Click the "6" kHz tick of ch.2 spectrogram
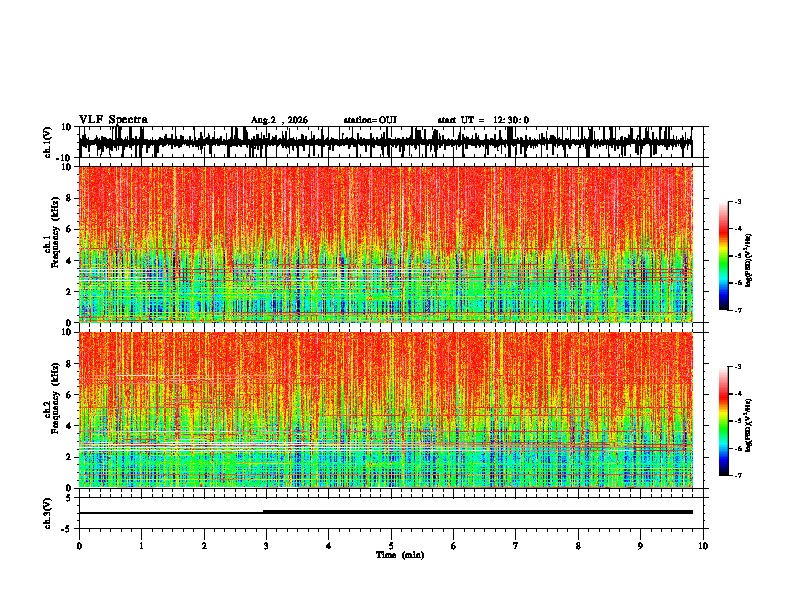This screenshot has width=792, height=612. click(x=70, y=395)
